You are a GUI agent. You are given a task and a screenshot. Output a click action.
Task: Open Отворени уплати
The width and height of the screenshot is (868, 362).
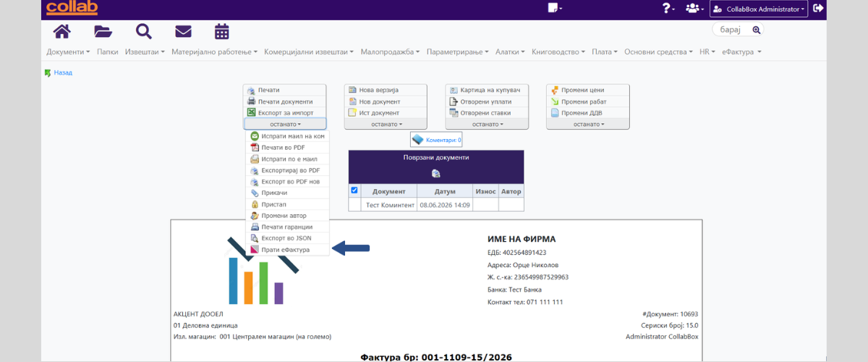coord(487,101)
